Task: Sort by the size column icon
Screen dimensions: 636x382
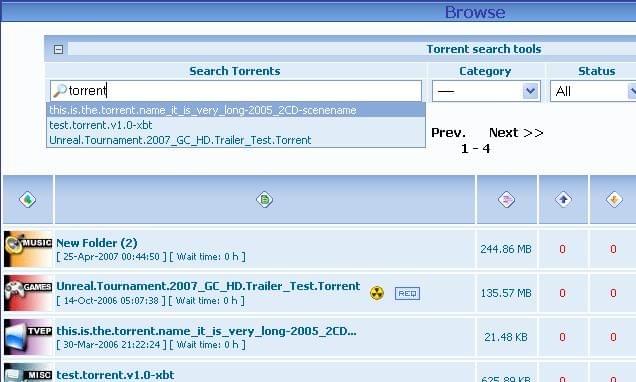Action: (507, 200)
